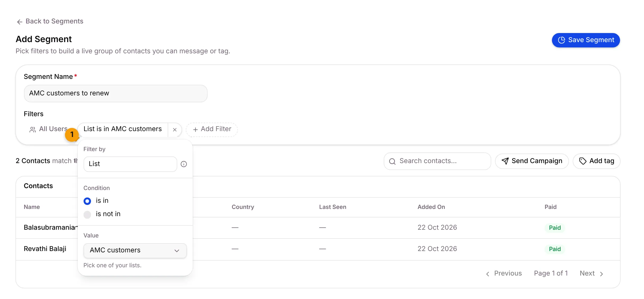This screenshot has width=644, height=299.
Task: Edit the Segment Name input field
Action: pyautogui.click(x=115, y=93)
